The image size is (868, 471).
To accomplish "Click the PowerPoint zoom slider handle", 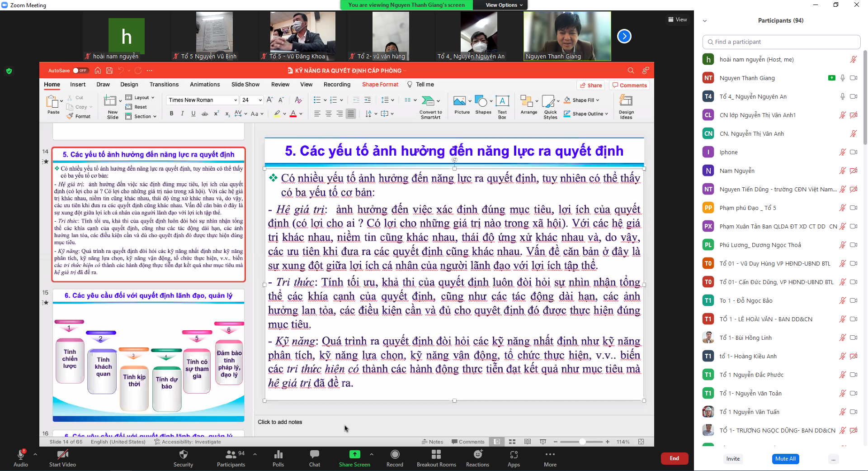I will [x=582, y=442].
